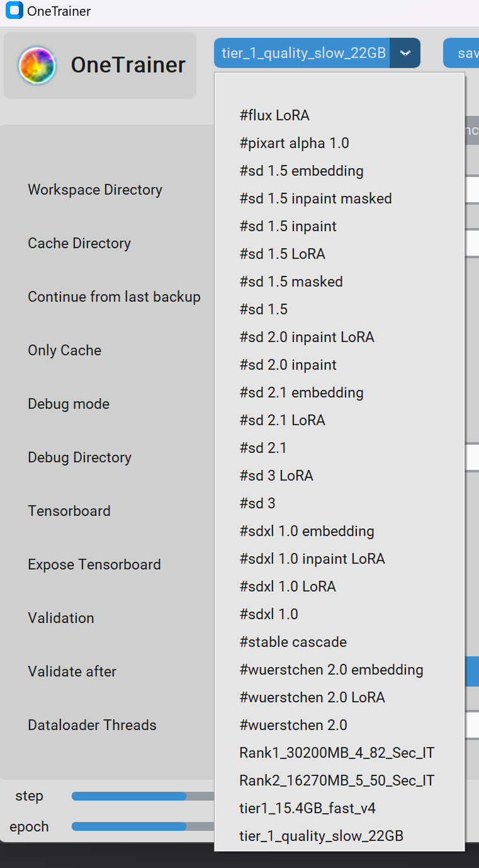Click the epoch progress bar

click(x=142, y=826)
